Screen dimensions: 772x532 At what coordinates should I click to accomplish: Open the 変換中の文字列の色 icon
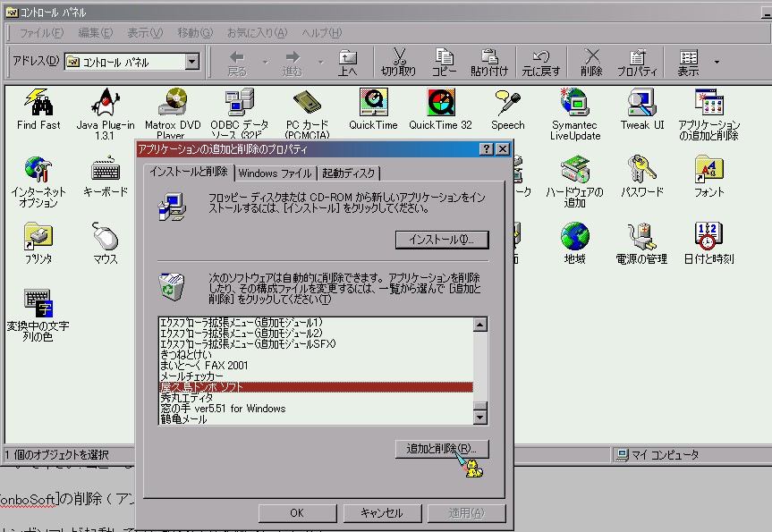click(x=38, y=316)
